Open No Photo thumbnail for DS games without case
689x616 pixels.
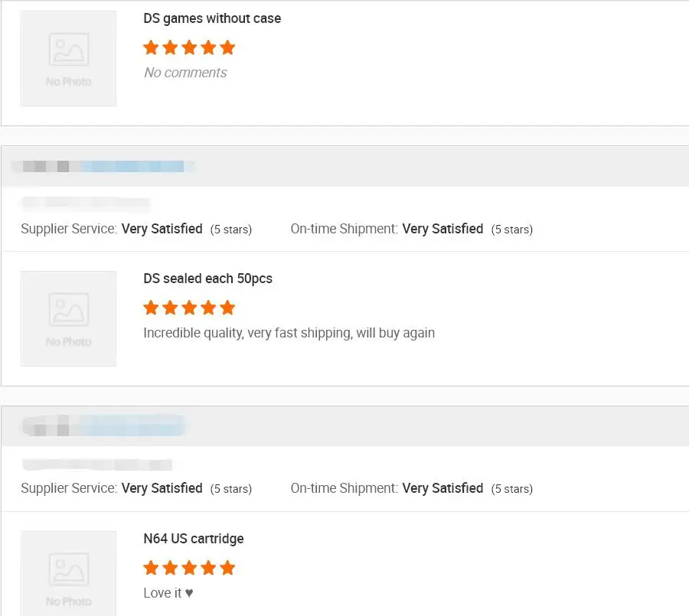[69, 58]
